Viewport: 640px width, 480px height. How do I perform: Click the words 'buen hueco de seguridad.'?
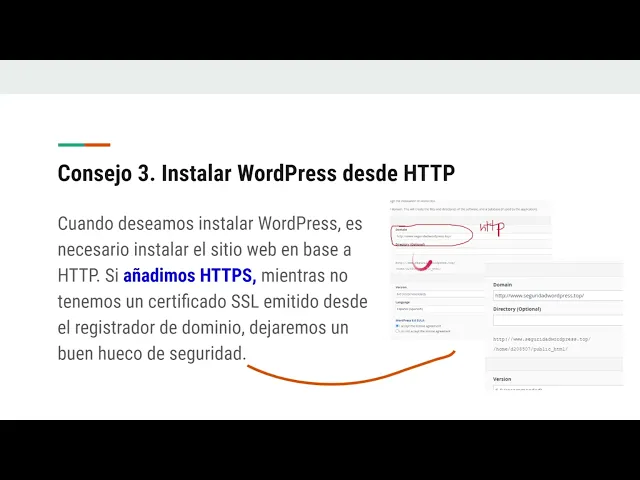pos(152,353)
